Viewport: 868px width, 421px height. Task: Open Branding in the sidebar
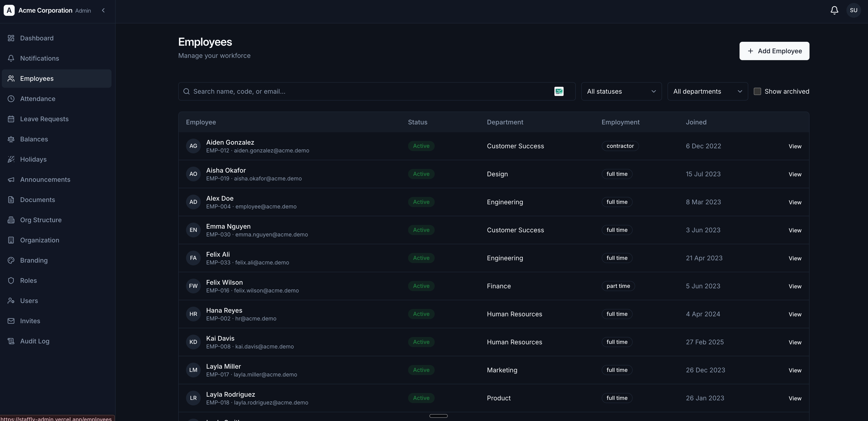[57, 261]
